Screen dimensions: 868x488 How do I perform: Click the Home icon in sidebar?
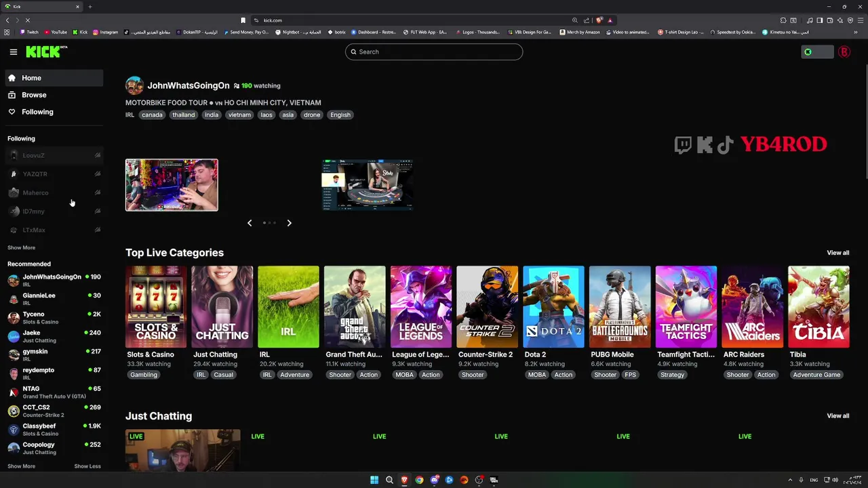tap(12, 78)
